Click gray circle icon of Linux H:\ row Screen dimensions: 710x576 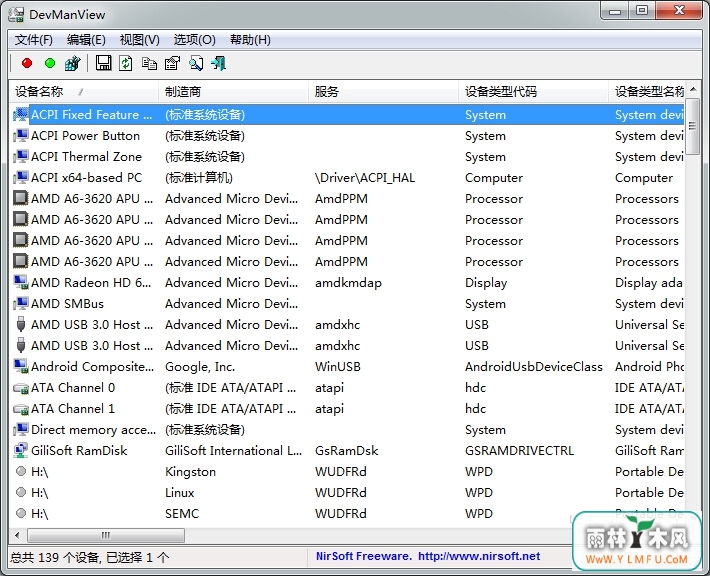21,492
